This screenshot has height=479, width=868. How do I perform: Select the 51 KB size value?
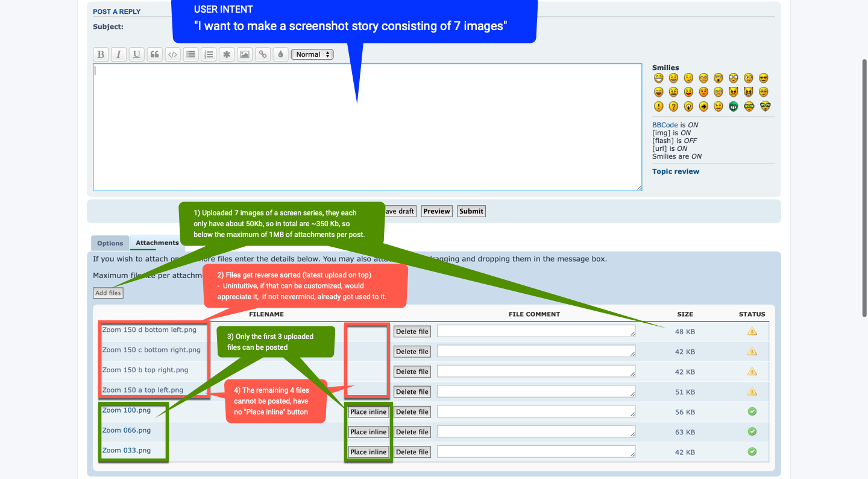coord(685,392)
